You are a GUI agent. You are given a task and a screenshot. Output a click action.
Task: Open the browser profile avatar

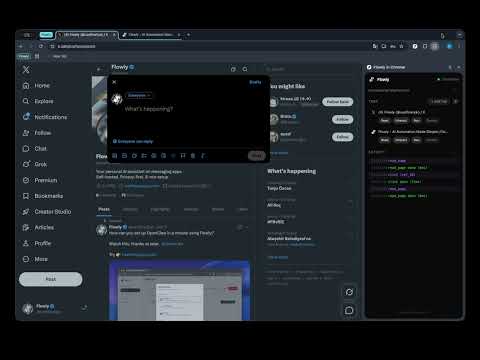coord(450,46)
